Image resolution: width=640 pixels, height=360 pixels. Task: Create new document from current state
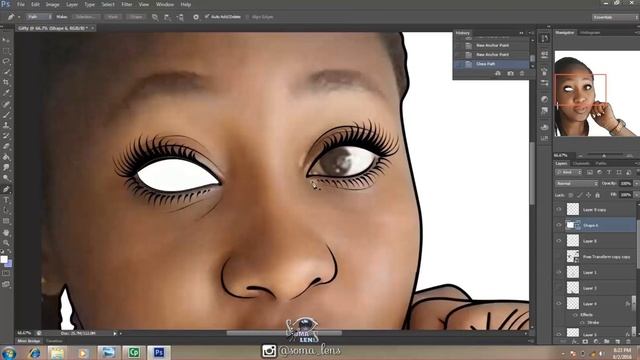(498, 73)
